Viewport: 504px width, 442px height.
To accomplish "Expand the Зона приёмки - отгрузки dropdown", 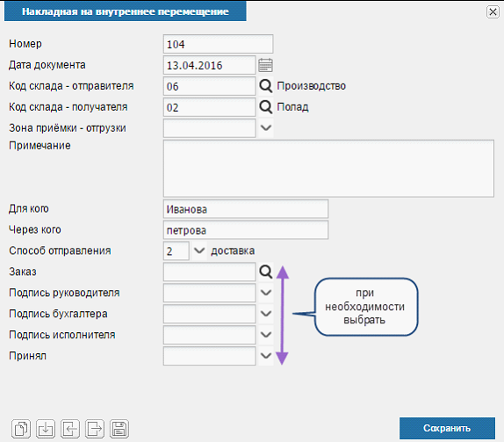I will tap(266, 128).
